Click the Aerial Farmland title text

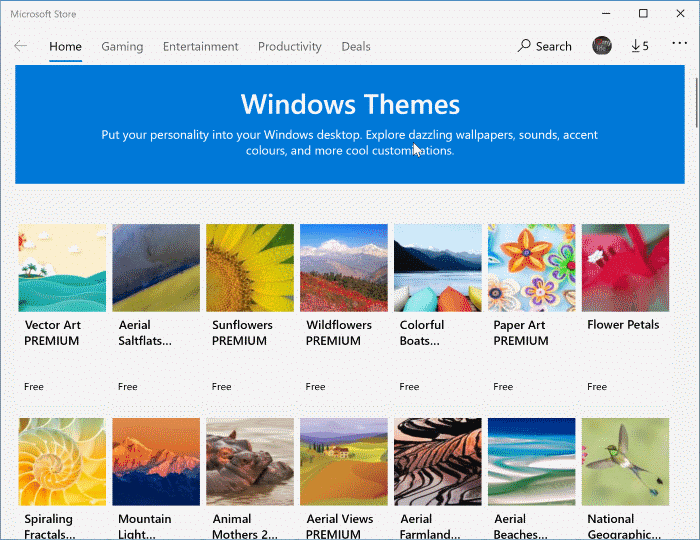click(x=429, y=526)
